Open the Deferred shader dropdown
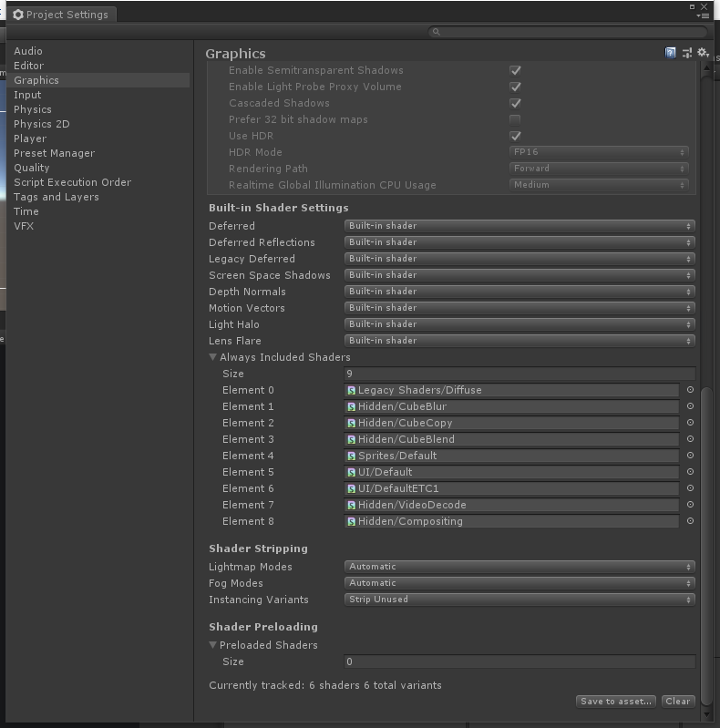The height and width of the screenshot is (728, 720). [519, 226]
